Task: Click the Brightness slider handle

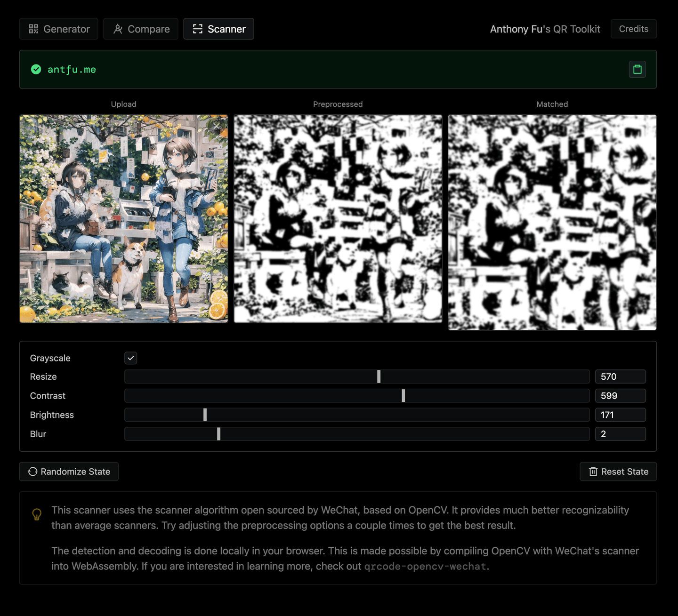Action: click(205, 415)
